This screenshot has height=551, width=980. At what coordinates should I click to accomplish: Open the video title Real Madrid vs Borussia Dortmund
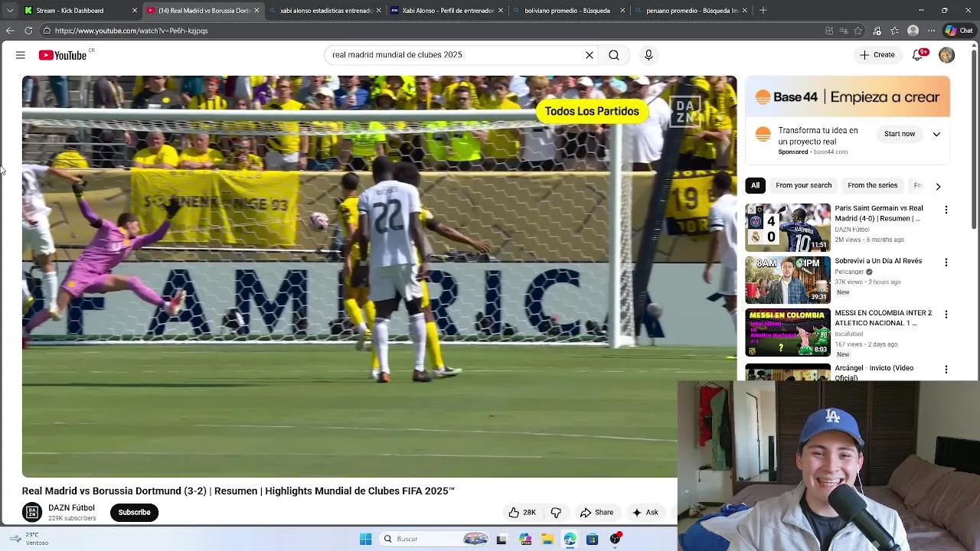[x=238, y=491]
